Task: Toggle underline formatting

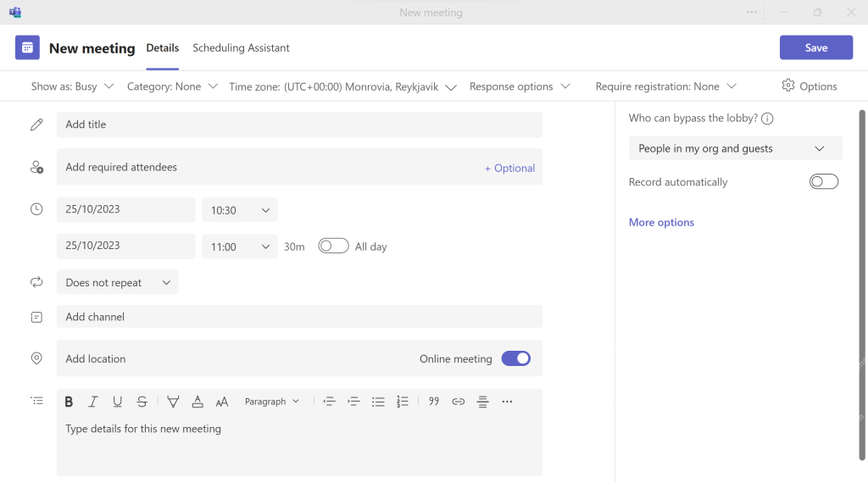Action: pos(117,402)
